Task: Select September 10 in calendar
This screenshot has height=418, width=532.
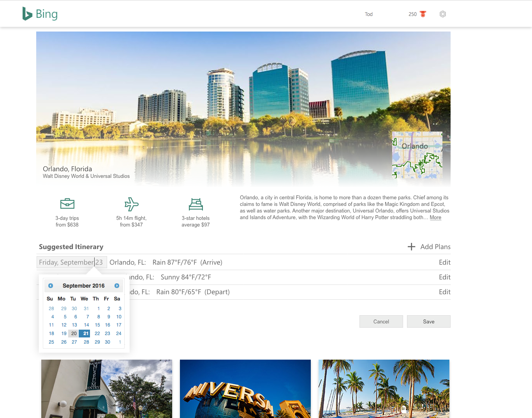Action: point(119,317)
